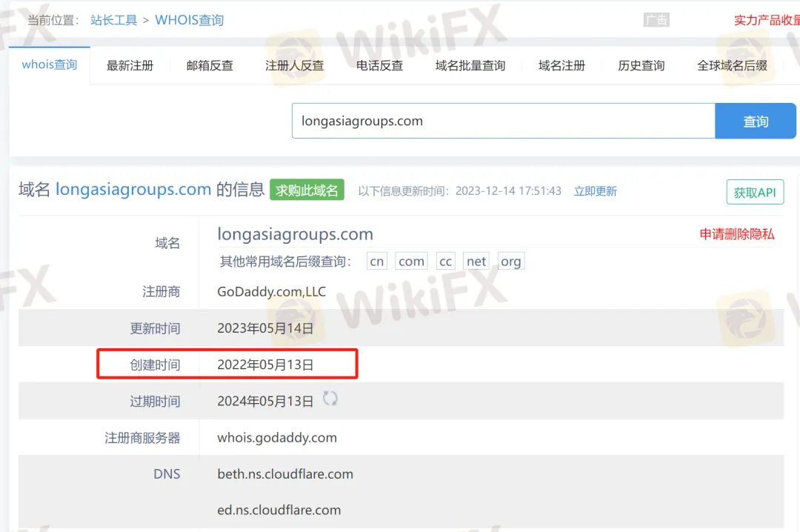Follow the 站长工具 breadcrumb link
Screen dimensions: 800x532
pyautogui.click(x=114, y=20)
